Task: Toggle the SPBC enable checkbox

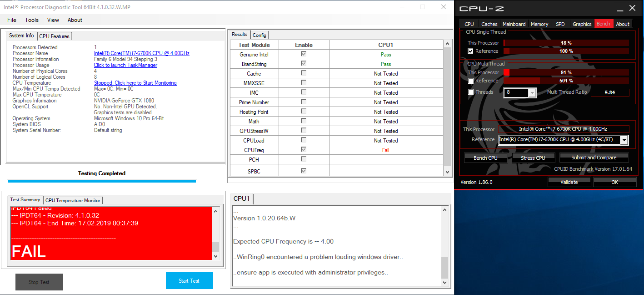Action: (304, 171)
